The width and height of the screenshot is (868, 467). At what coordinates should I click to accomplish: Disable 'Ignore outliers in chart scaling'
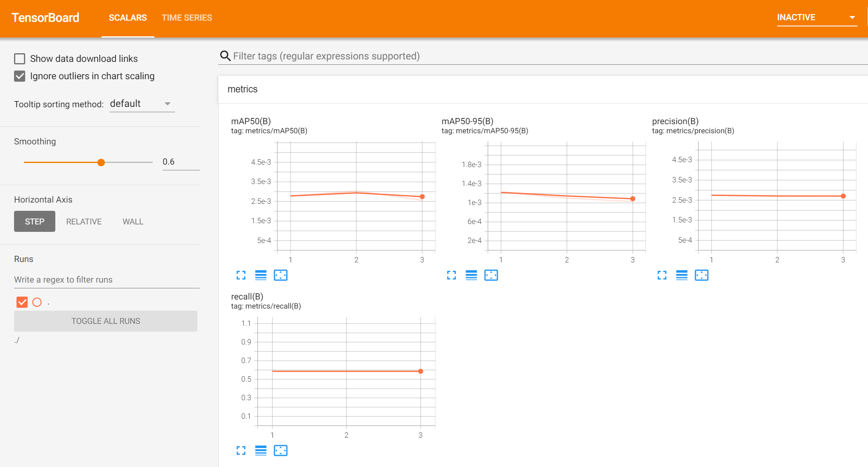point(20,75)
